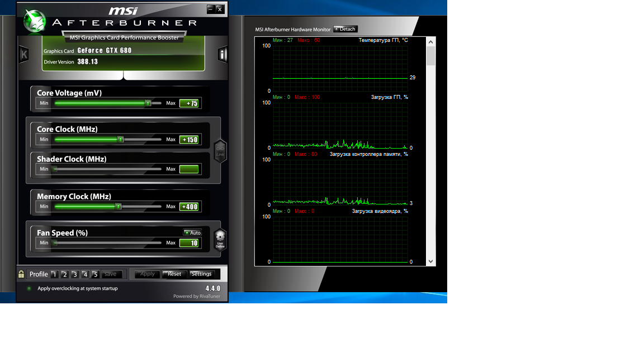Screen dimensions: 644x362
Task: Click the Fan Speed slider track
Action: click(x=107, y=243)
